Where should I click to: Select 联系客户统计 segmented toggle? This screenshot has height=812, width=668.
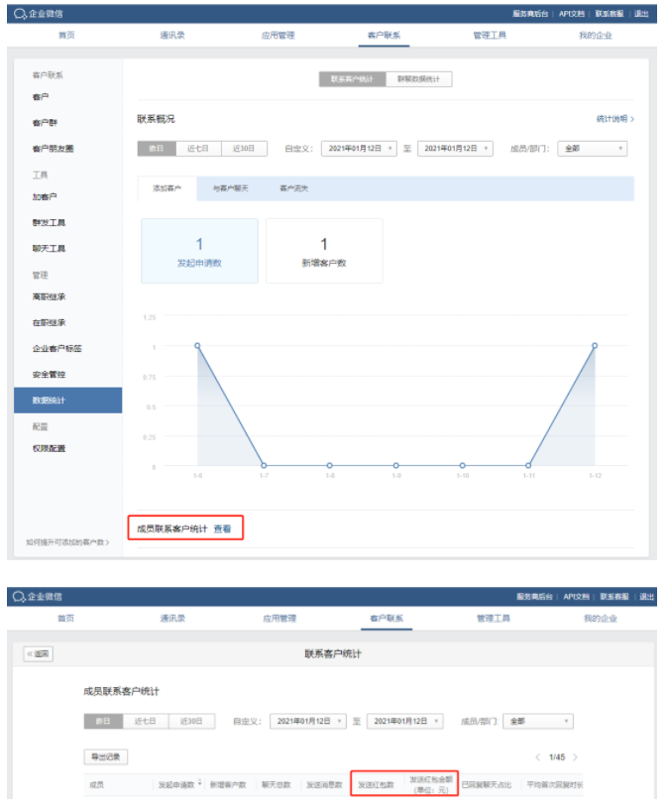click(352, 79)
